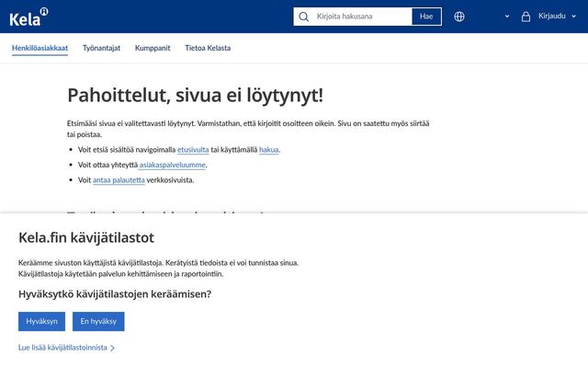Screen dimensions: 588x368
Task: Click the Hae search button
Action: pyautogui.click(x=426, y=17)
